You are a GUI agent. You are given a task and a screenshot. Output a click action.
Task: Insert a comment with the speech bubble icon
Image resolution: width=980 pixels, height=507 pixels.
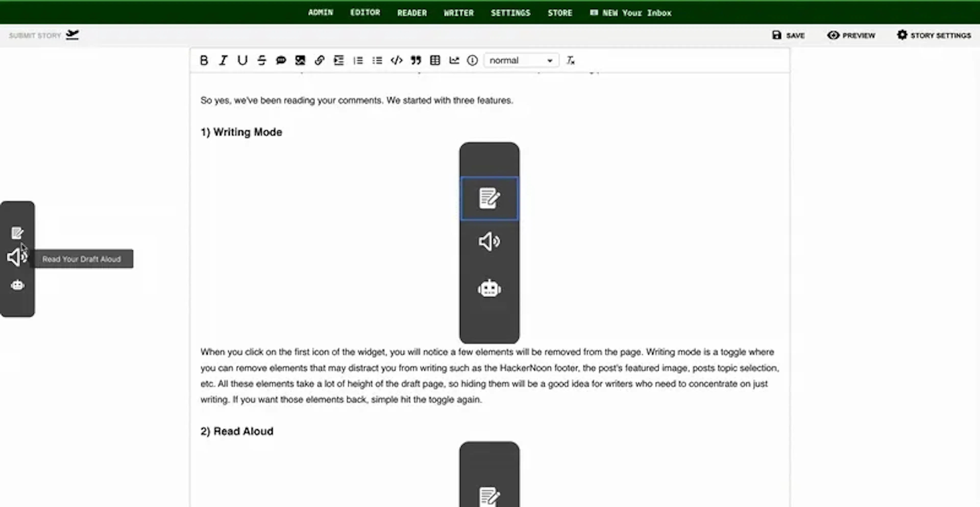(281, 60)
